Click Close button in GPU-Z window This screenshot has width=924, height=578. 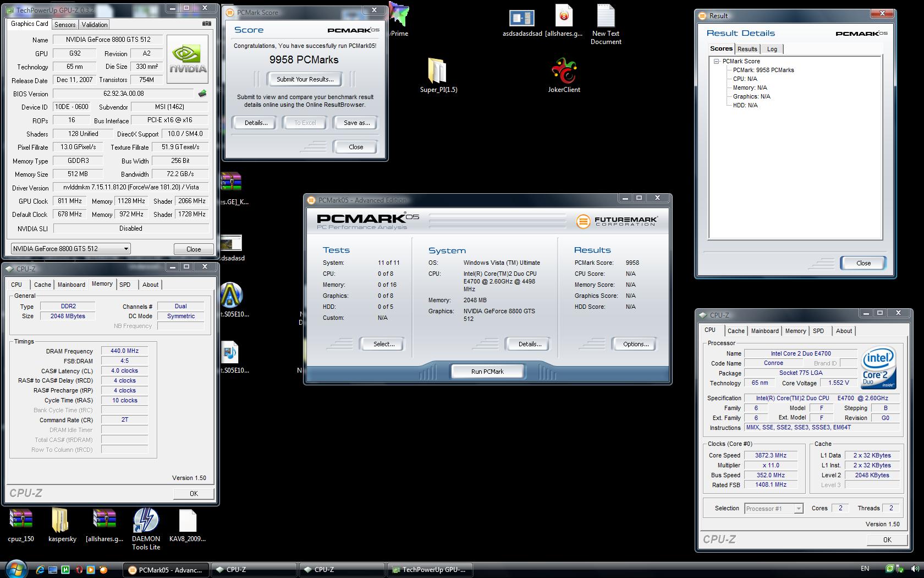coord(194,249)
